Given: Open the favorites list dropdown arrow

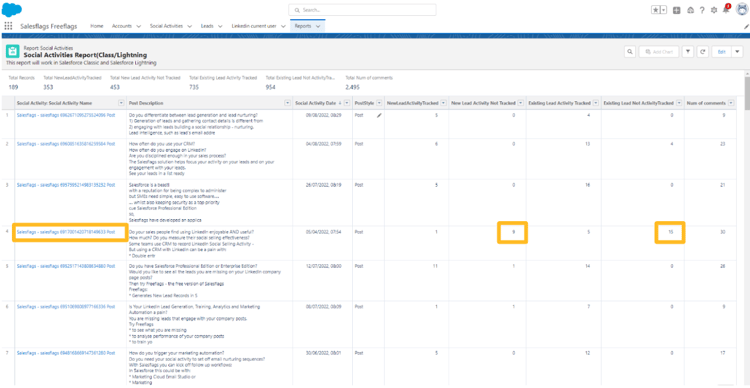Looking at the screenshot, I should [x=663, y=10].
